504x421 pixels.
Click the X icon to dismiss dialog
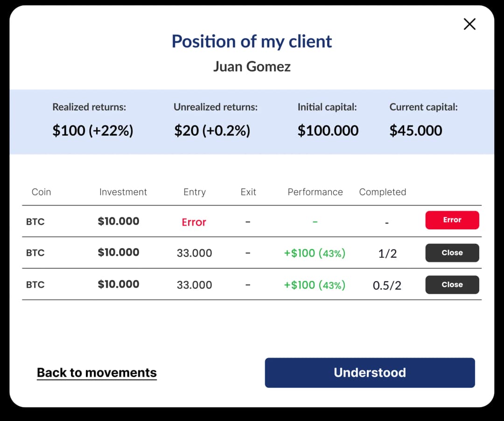click(x=469, y=24)
